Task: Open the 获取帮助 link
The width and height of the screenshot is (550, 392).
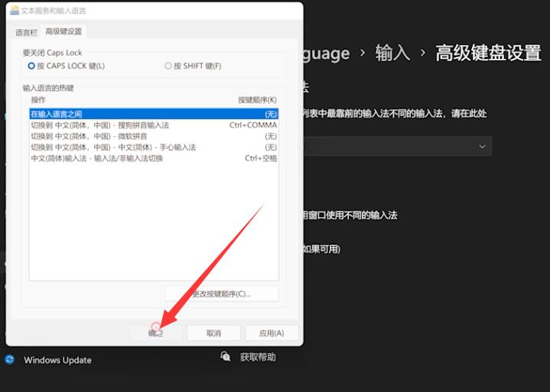Action: click(x=258, y=357)
